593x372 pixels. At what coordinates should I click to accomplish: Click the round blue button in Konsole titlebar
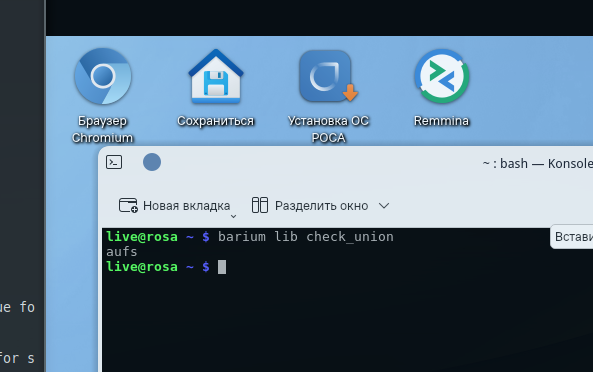pos(152,162)
